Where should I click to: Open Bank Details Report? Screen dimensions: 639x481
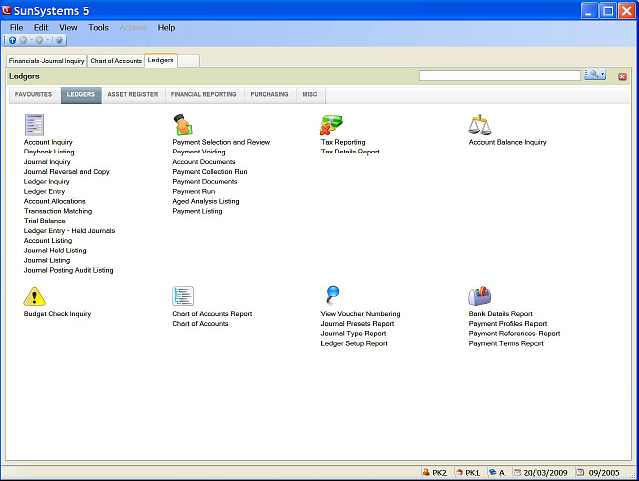pos(500,314)
